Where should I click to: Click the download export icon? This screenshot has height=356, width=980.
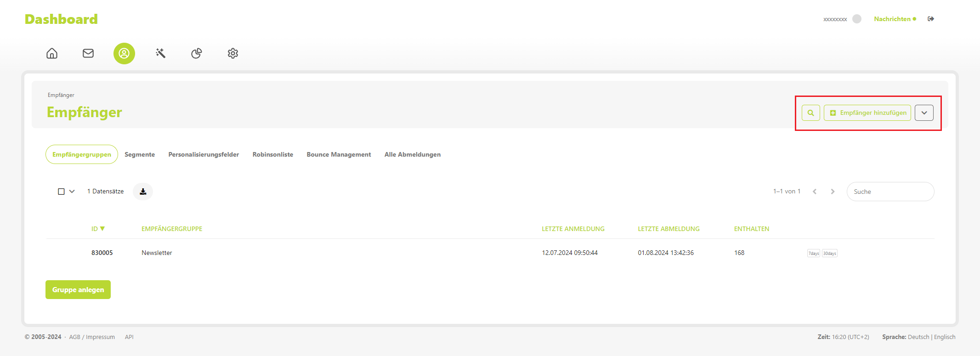(x=143, y=192)
